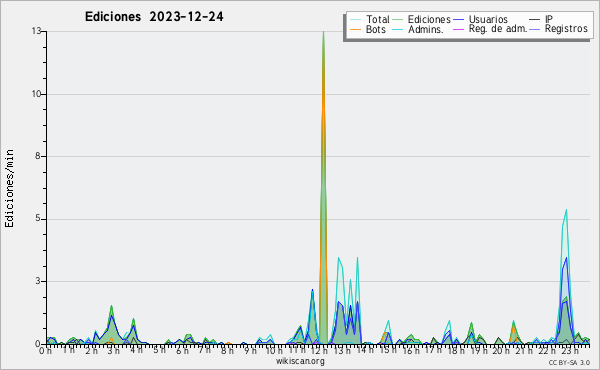Click the Reg. de adm. legend label

[498, 29]
